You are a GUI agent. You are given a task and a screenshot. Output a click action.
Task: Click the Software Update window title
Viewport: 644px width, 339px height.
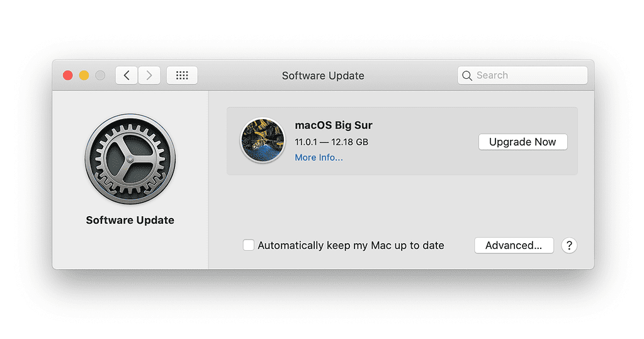(x=323, y=76)
